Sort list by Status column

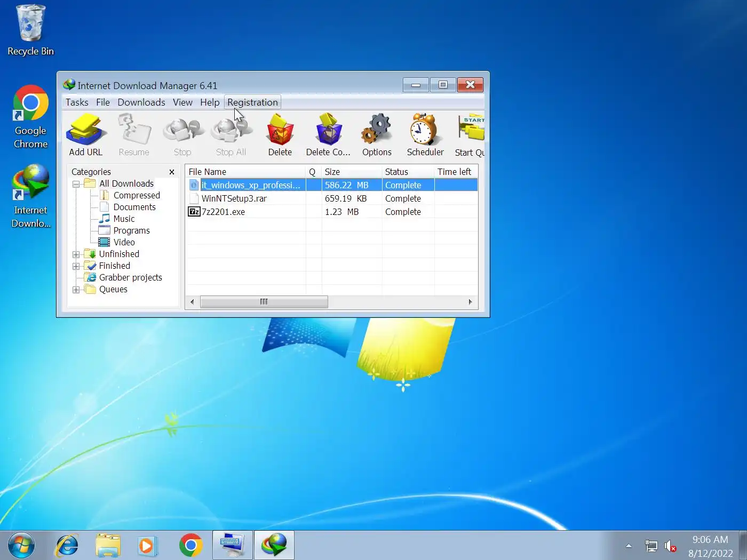[x=408, y=172]
